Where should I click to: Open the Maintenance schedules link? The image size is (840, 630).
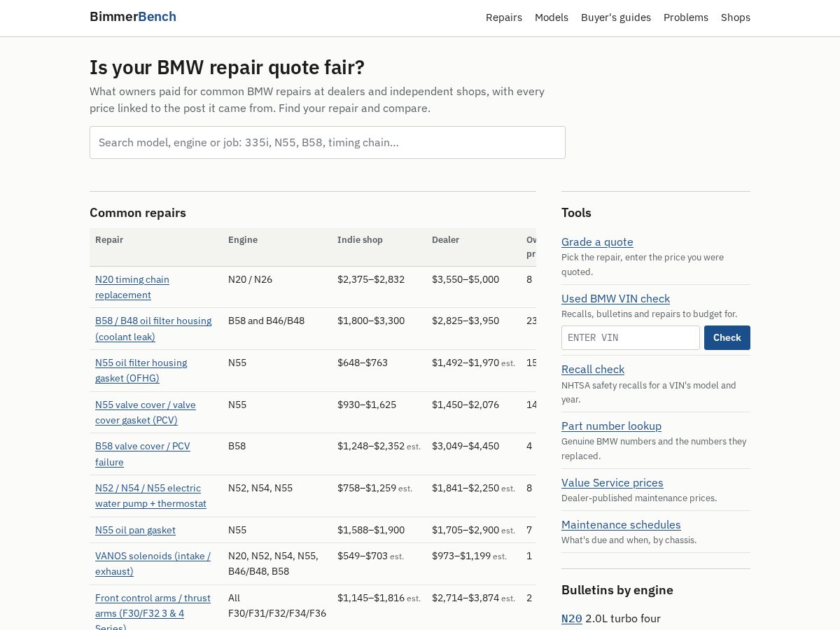click(x=621, y=524)
